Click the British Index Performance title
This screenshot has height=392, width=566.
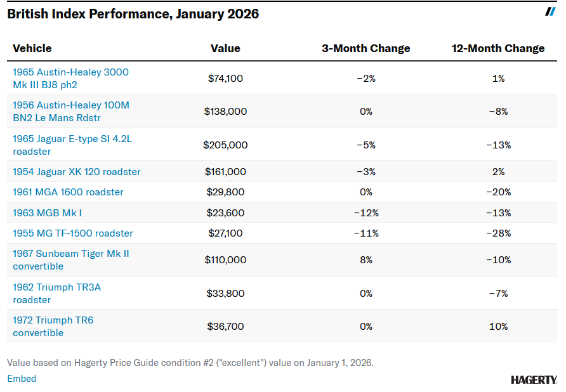point(133,14)
